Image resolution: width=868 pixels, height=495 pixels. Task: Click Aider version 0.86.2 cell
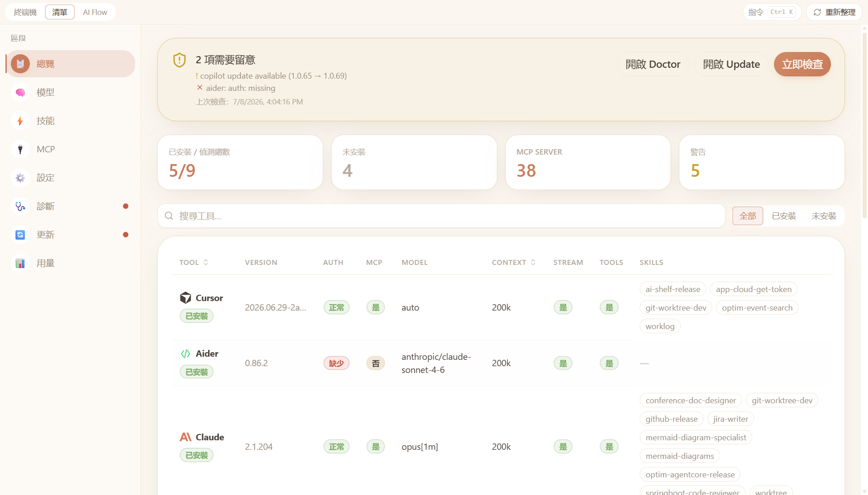click(256, 363)
